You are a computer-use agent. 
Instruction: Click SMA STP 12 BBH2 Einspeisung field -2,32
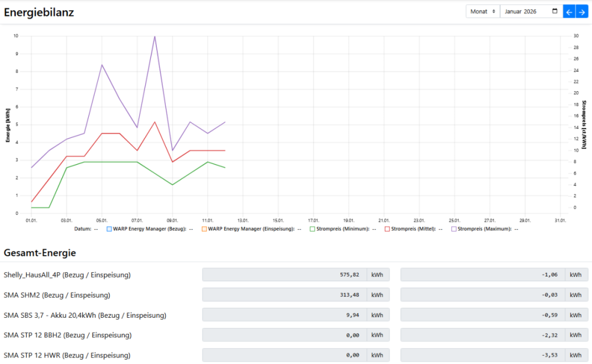[x=482, y=335]
